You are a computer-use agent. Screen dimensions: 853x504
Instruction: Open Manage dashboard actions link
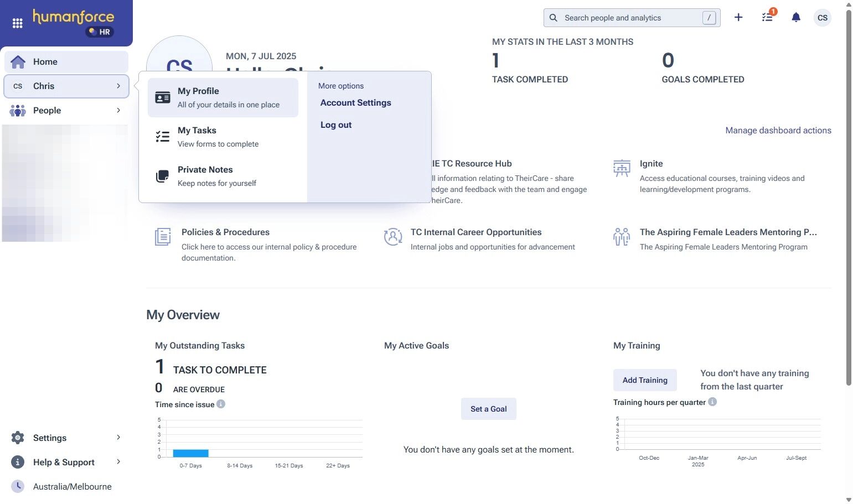click(x=778, y=131)
